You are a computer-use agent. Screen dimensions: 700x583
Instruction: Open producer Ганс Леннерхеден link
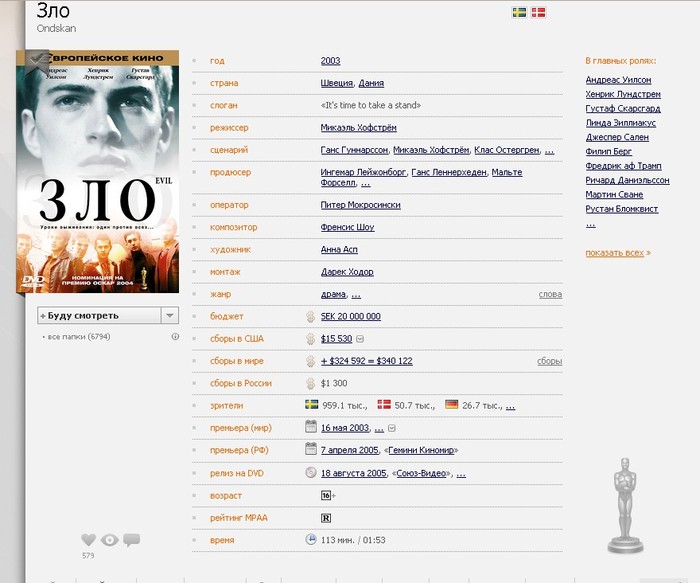click(449, 172)
